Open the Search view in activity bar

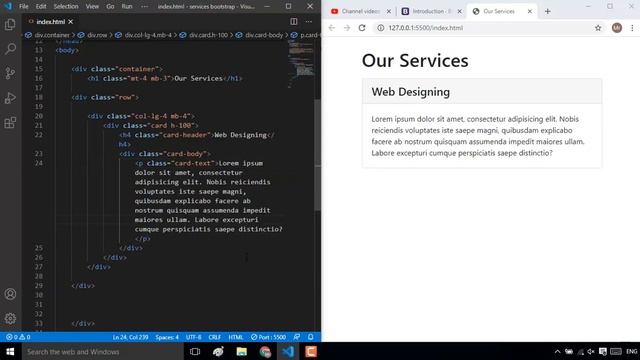pyautogui.click(x=10, y=49)
